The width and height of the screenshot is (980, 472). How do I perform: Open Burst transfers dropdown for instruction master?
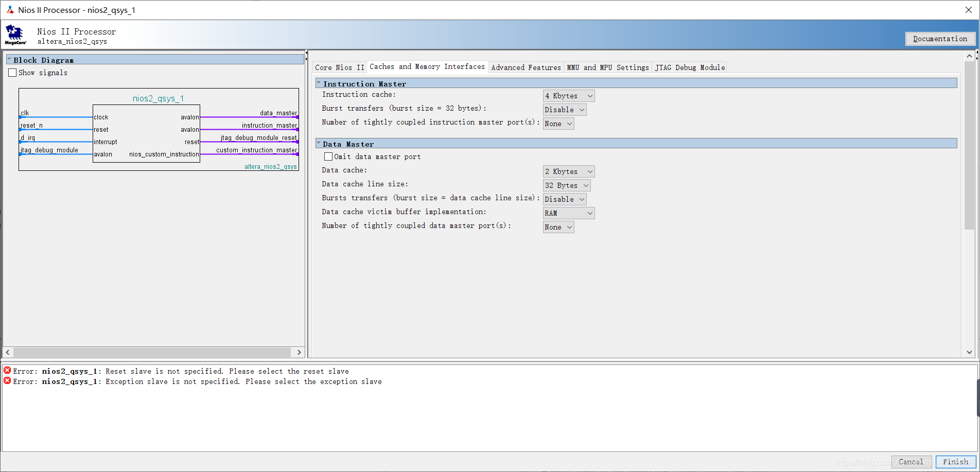tap(565, 110)
